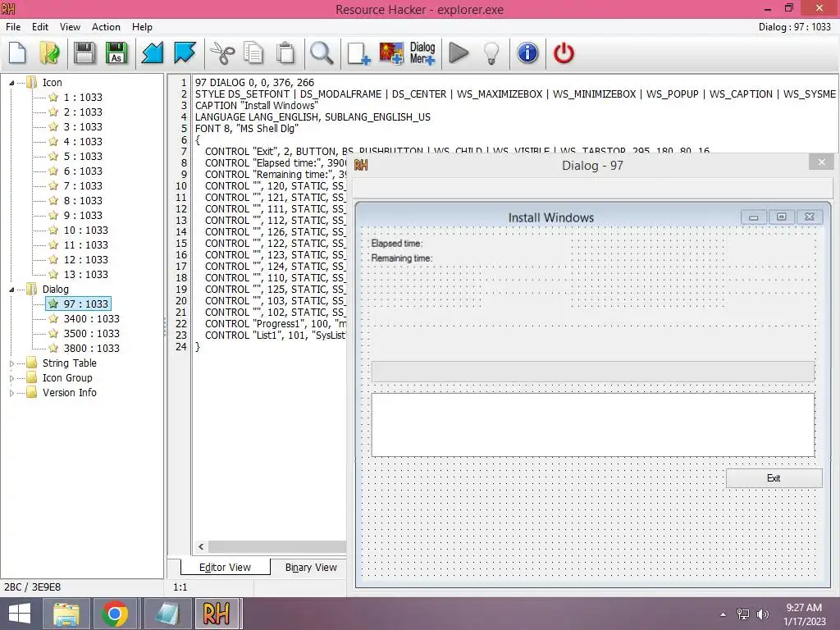The height and width of the screenshot is (630, 840).
Task: Open File Explorer from the taskbar
Action: pos(66,614)
